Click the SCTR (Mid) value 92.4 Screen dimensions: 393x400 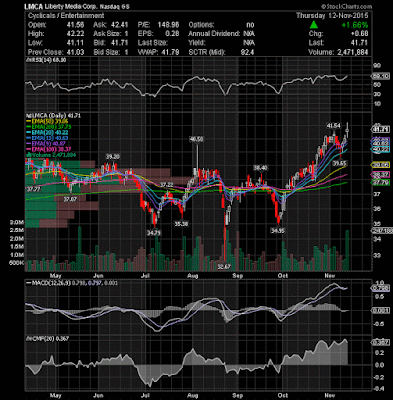coord(248,52)
